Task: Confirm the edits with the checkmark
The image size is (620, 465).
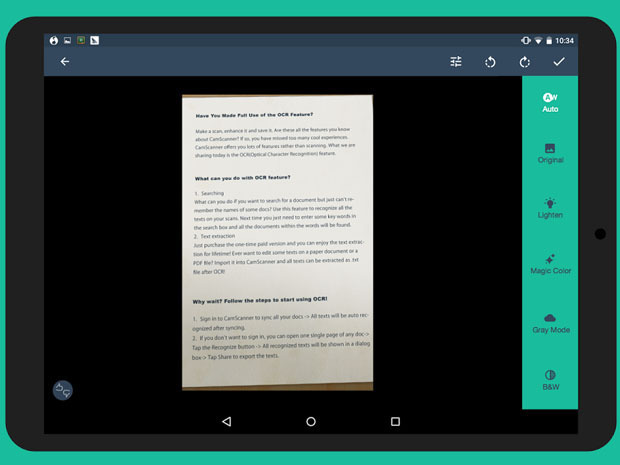Action: pyautogui.click(x=559, y=62)
